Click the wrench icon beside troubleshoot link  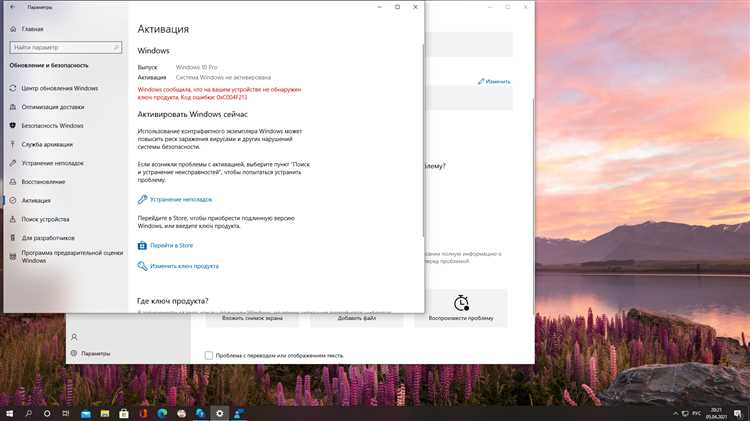[142, 199]
